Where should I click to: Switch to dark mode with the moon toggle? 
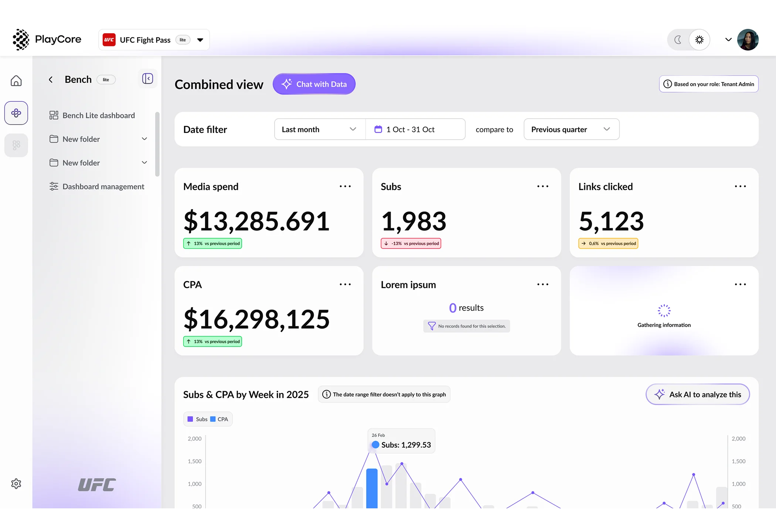tap(678, 40)
